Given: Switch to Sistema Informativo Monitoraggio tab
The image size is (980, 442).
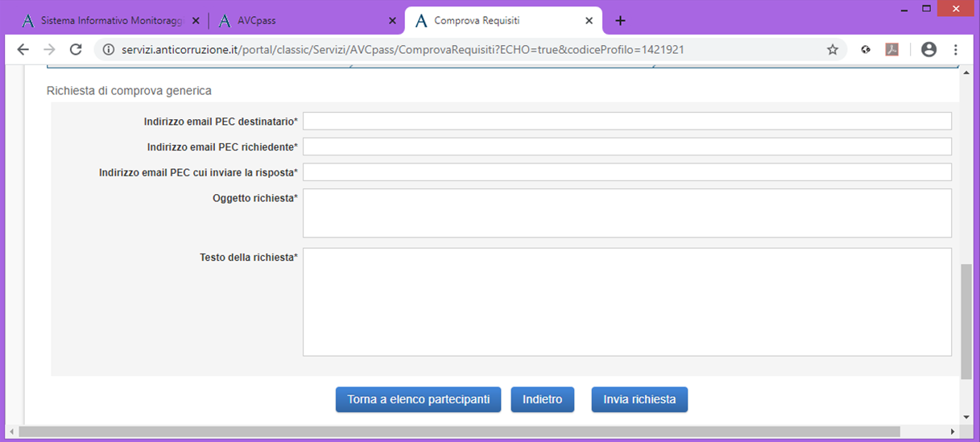Looking at the screenshot, I should [x=111, y=21].
